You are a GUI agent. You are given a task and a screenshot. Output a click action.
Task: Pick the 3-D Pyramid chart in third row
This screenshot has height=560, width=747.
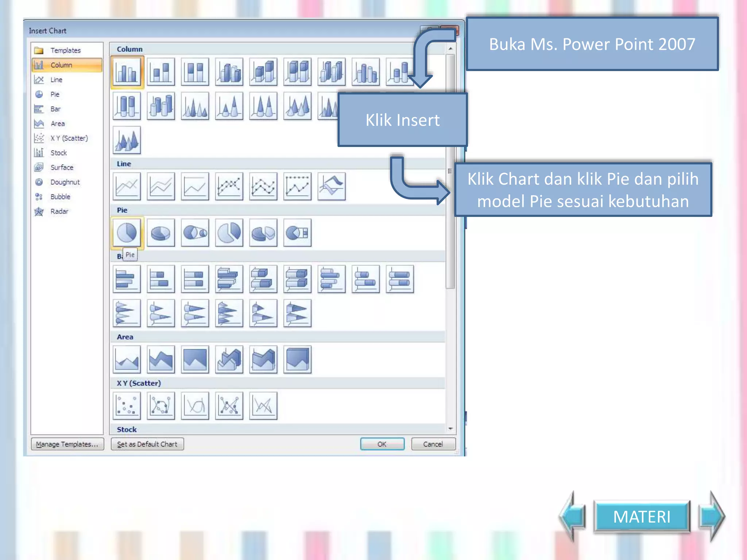pos(127,140)
